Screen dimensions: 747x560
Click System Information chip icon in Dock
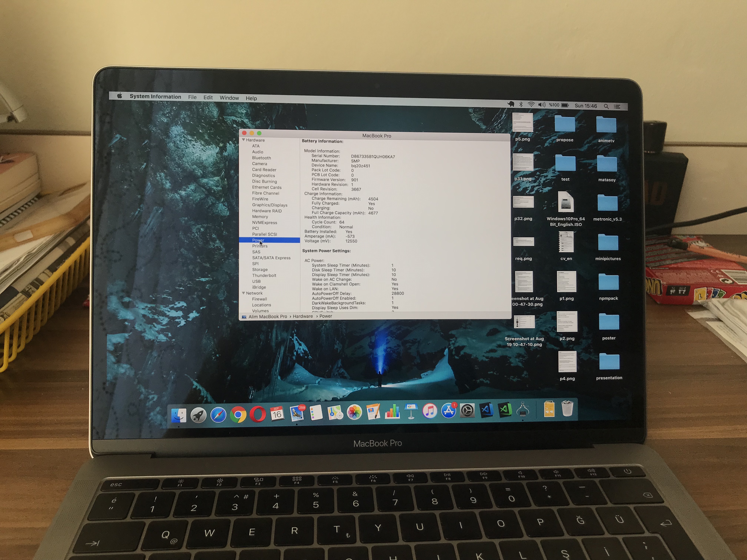[x=523, y=409]
